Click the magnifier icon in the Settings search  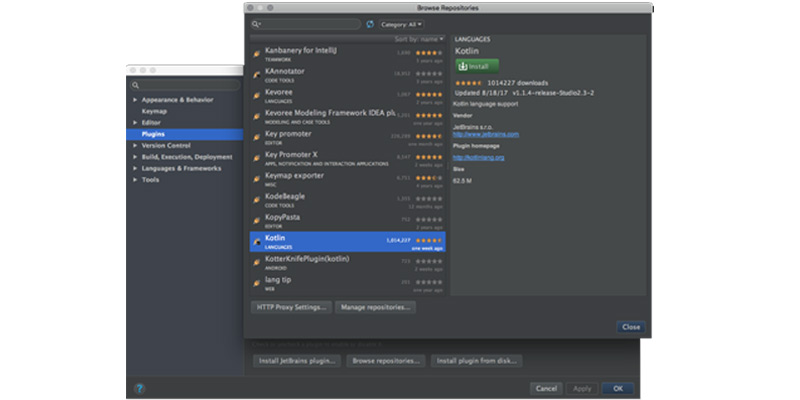135,85
